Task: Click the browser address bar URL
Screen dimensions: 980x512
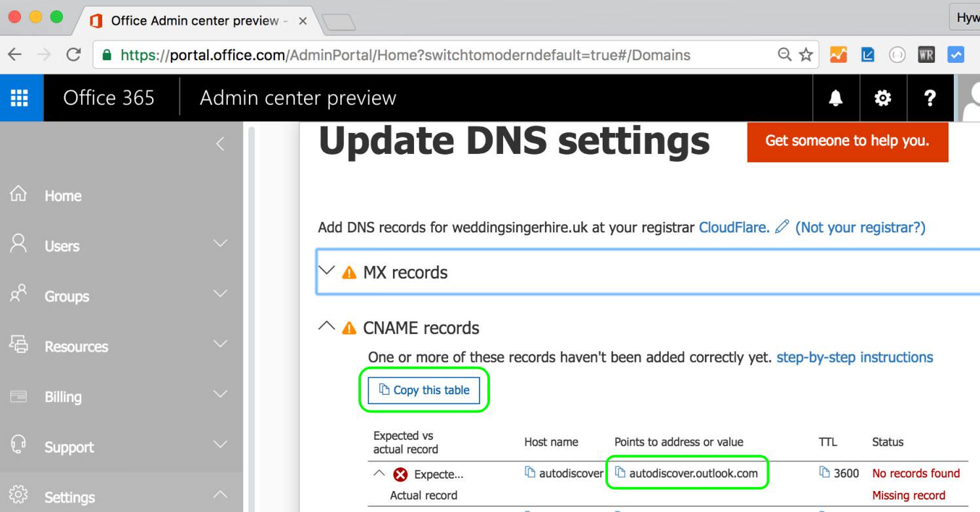Action: tap(405, 55)
